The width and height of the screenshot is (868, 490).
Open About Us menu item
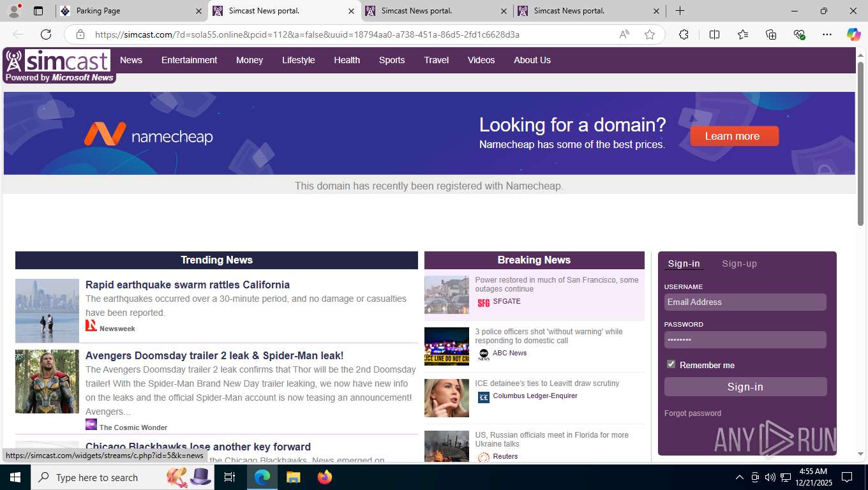[532, 60]
